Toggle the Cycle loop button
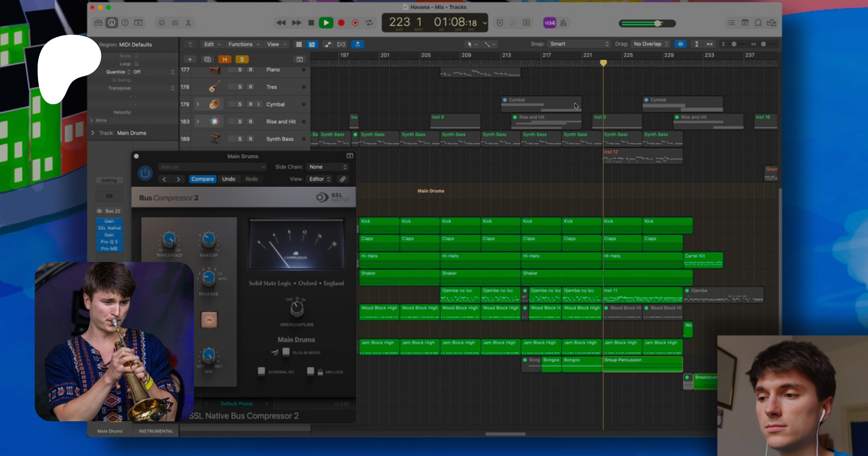 pos(369,23)
